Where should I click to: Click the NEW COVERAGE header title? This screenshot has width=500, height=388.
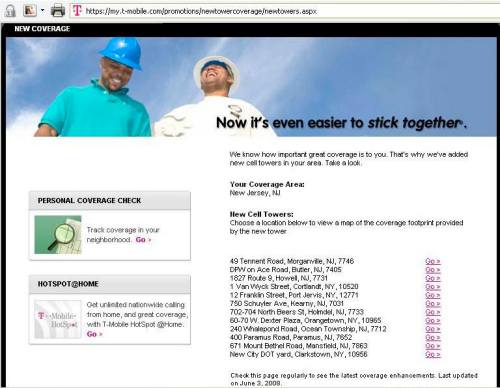[42, 29]
